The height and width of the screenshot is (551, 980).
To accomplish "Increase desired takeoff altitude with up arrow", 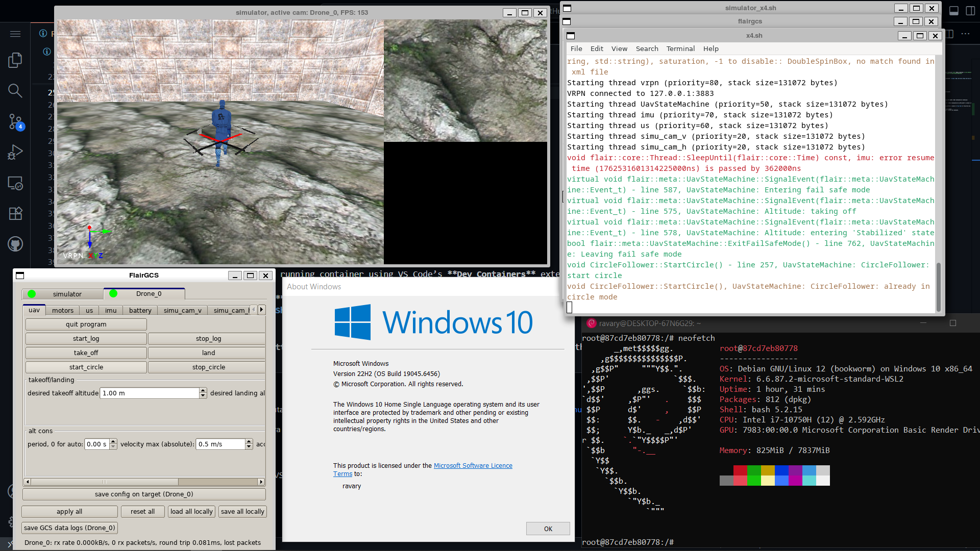I will [203, 390].
